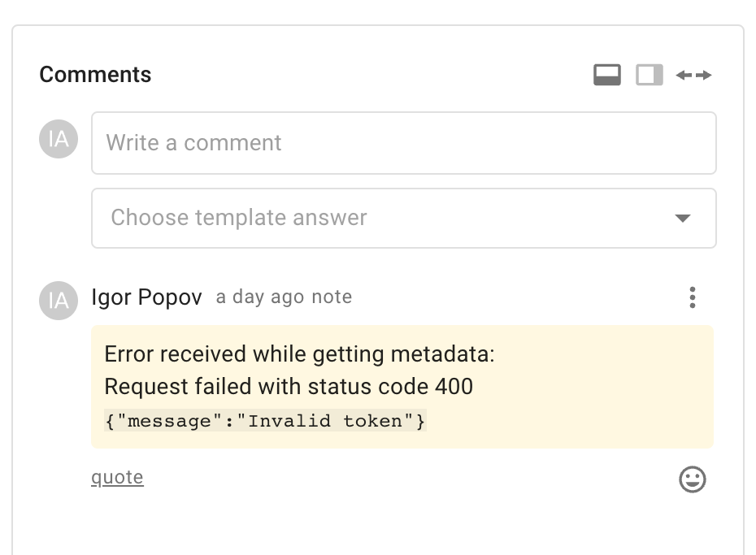Quote Igor Popov's note

click(117, 477)
